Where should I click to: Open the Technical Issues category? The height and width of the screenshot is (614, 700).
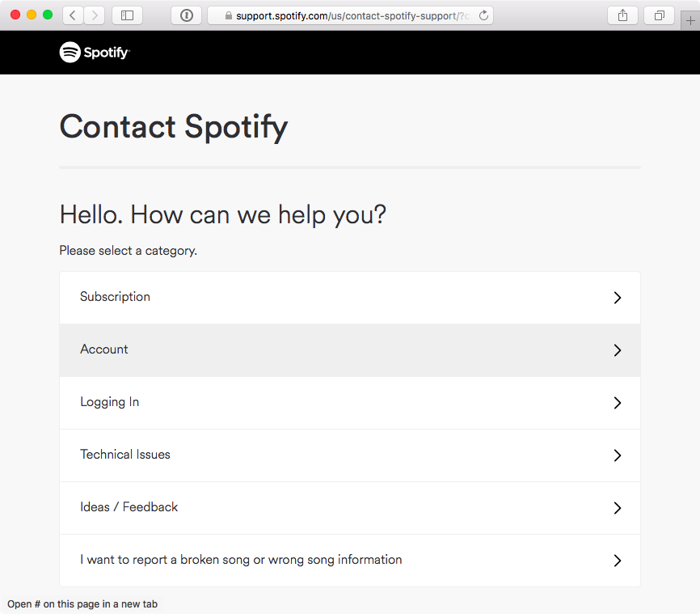tap(350, 455)
